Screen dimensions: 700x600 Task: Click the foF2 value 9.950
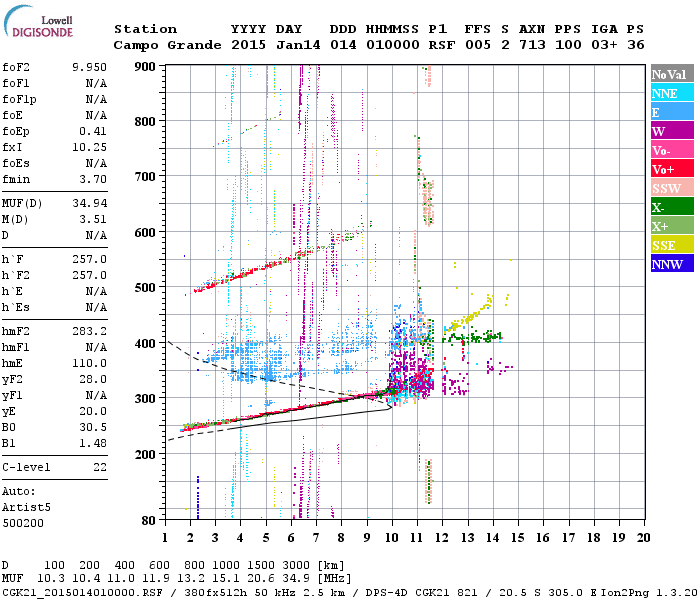pyautogui.click(x=89, y=67)
